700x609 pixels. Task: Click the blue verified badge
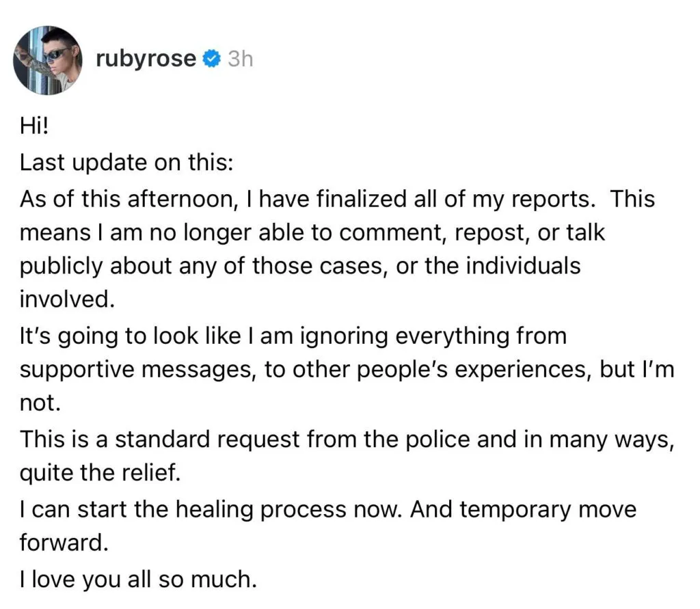211,59
